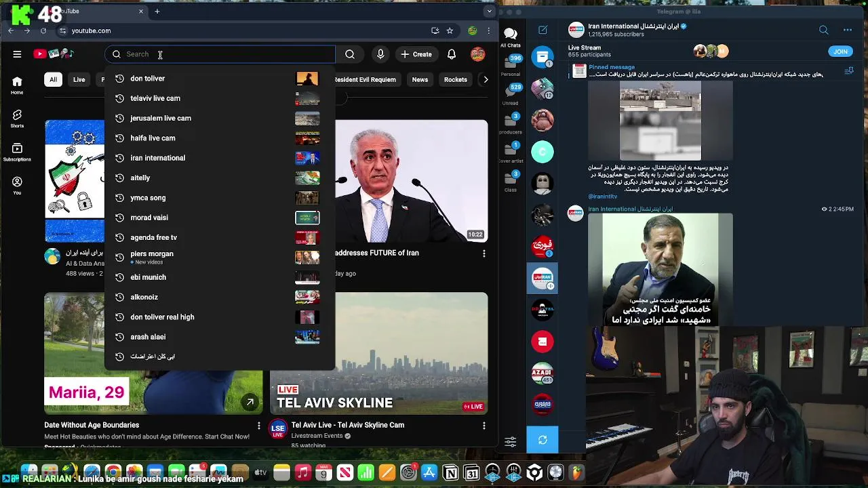Select the News filter chip

pos(420,79)
